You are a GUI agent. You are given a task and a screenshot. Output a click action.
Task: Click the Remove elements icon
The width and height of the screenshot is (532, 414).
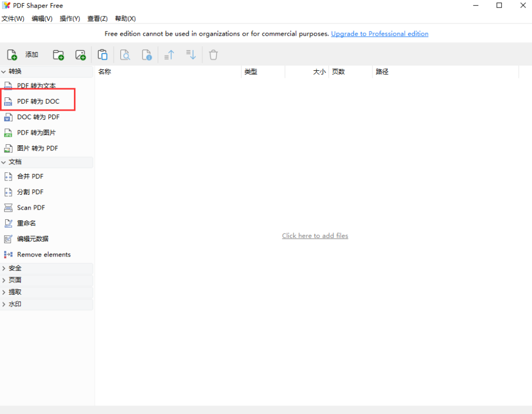[8, 254]
